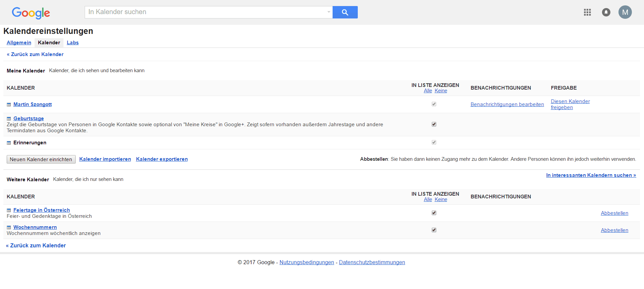Click Keine under Weitere Kalender
644x289 pixels.
[441, 199]
